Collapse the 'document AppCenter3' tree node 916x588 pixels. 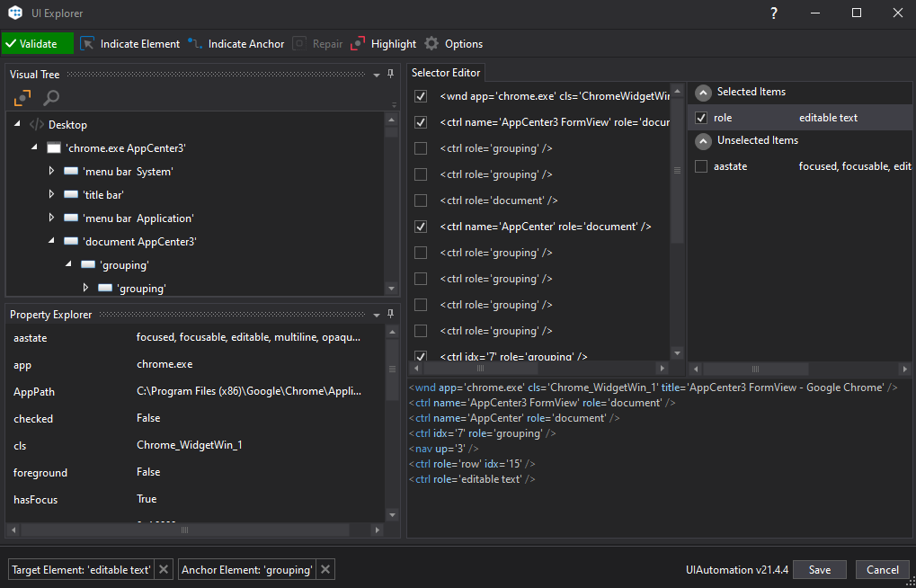tap(52, 241)
